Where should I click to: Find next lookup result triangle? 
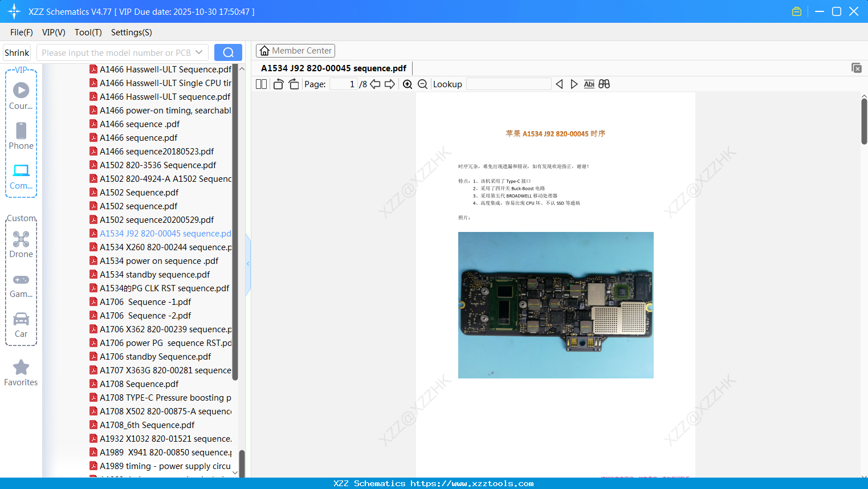(x=574, y=84)
